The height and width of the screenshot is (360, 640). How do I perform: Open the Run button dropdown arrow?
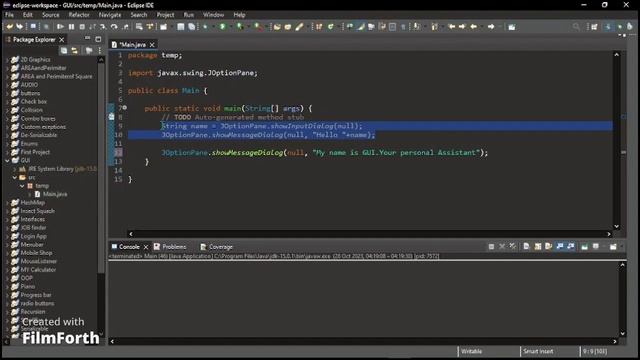[231, 27]
